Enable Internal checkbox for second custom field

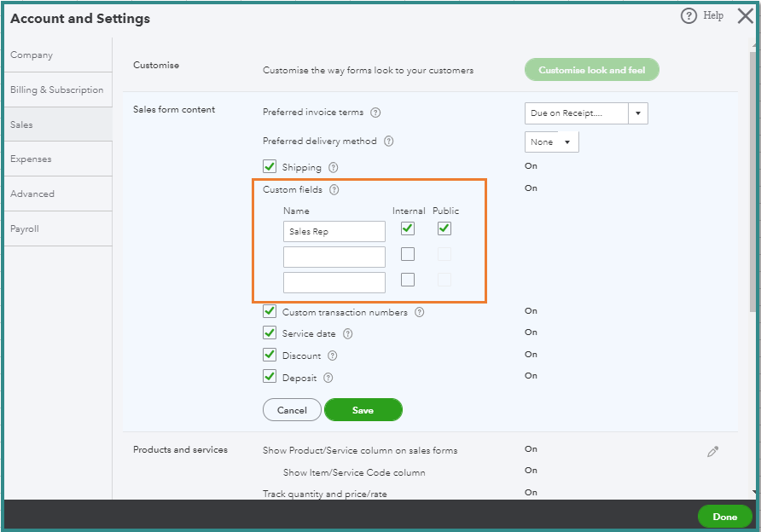[x=408, y=254]
